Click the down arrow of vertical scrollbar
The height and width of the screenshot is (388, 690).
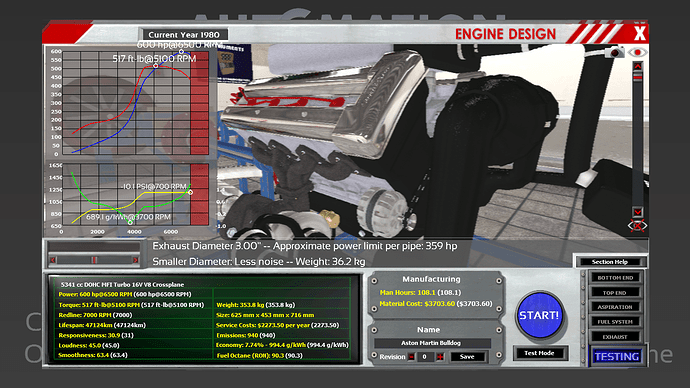(638, 212)
